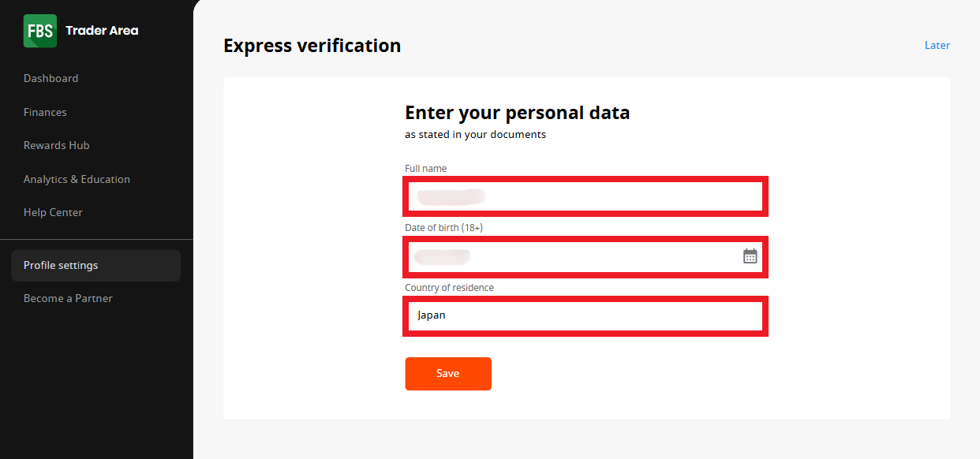
Task: Click the Trader Area title text
Action: [102, 31]
